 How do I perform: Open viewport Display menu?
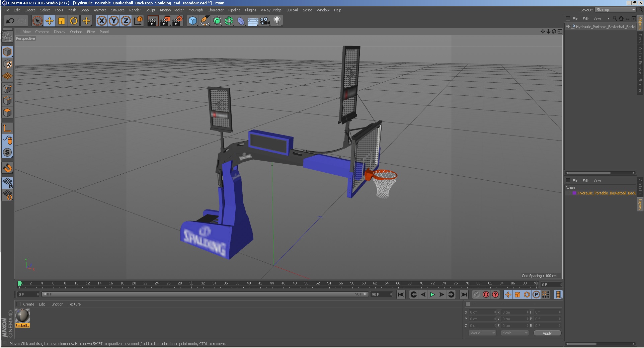pyautogui.click(x=60, y=32)
